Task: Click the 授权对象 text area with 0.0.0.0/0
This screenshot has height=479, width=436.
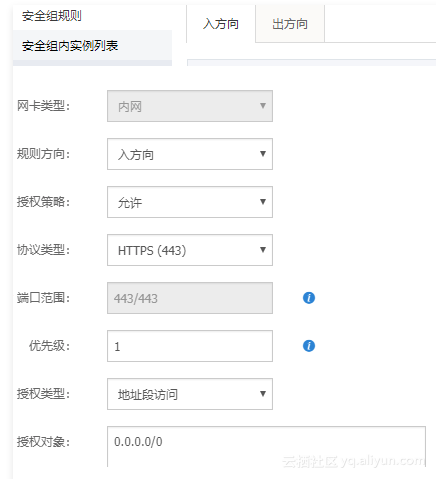Action: click(x=266, y=447)
